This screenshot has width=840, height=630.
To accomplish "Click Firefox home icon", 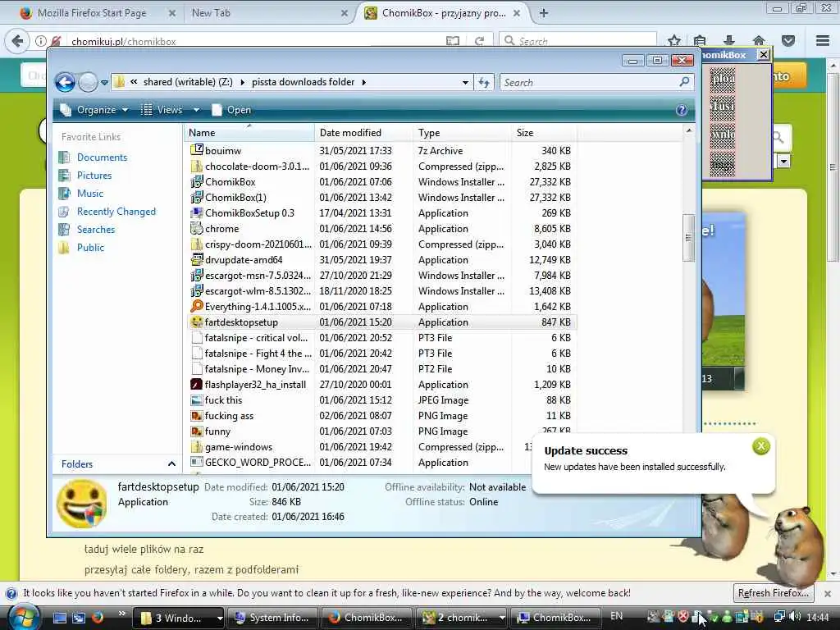I will point(758,41).
